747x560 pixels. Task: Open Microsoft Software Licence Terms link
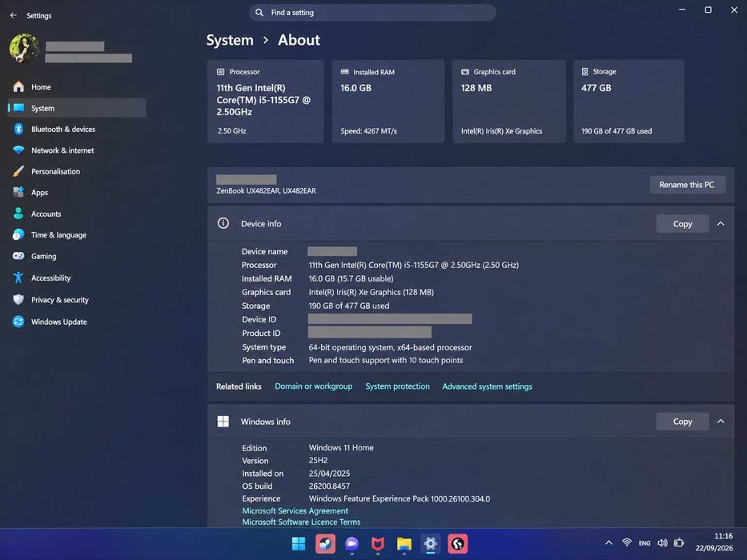click(301, 522)
